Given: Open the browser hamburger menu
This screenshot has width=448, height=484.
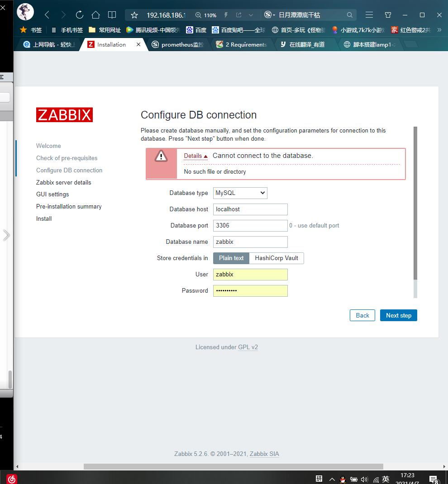Looking at the screenshot, I should pyautogui.click(x=369, y=15).
